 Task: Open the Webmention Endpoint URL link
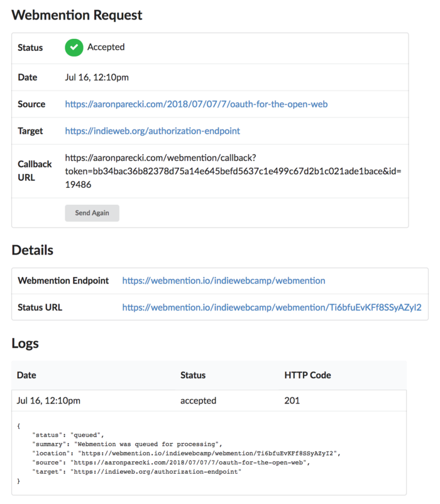(224, 281)
